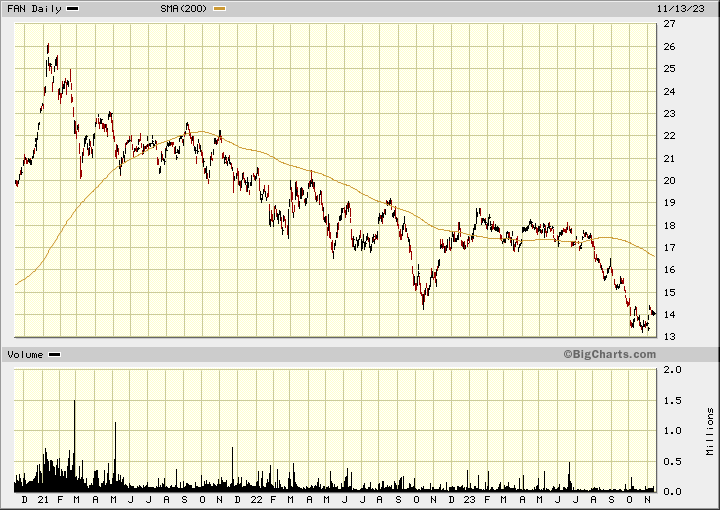The width and height of the screenshot is (720, 510).
Task: Select the 21 year marker on time axis
Action: [x=42, y=499]
